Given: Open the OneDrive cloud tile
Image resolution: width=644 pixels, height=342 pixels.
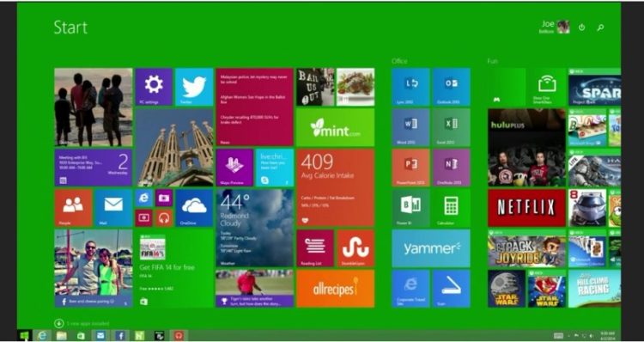Looking at the screenshot, I should 194,208.
